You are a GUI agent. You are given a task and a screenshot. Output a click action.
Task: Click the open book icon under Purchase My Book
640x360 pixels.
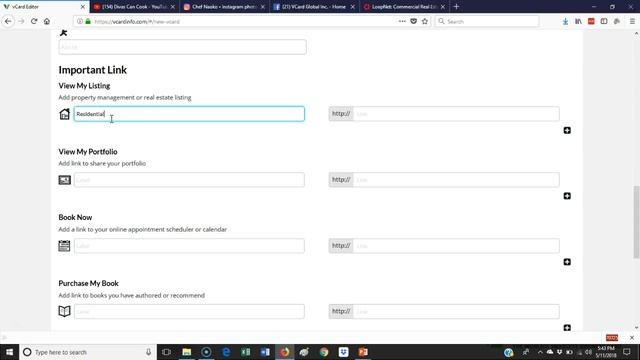64,311
